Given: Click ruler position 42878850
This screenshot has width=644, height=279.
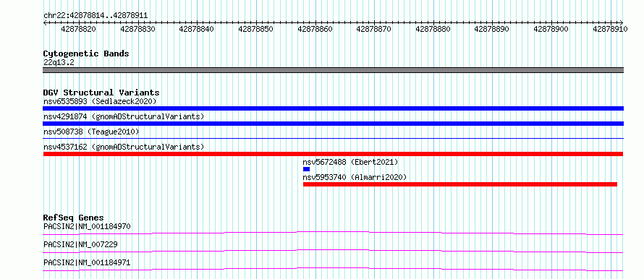Looking at the screenshot, I should click(x=255, y=29).
